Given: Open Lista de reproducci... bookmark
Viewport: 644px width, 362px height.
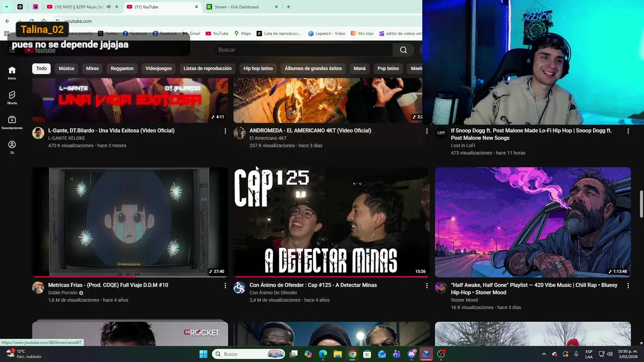Looking at the screenshot, I should pyautogui.click(x=278, y=34).
